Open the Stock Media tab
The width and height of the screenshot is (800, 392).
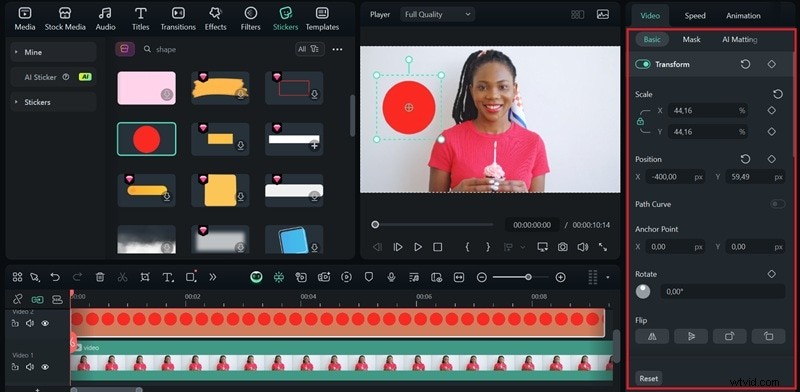click(65, 19)
